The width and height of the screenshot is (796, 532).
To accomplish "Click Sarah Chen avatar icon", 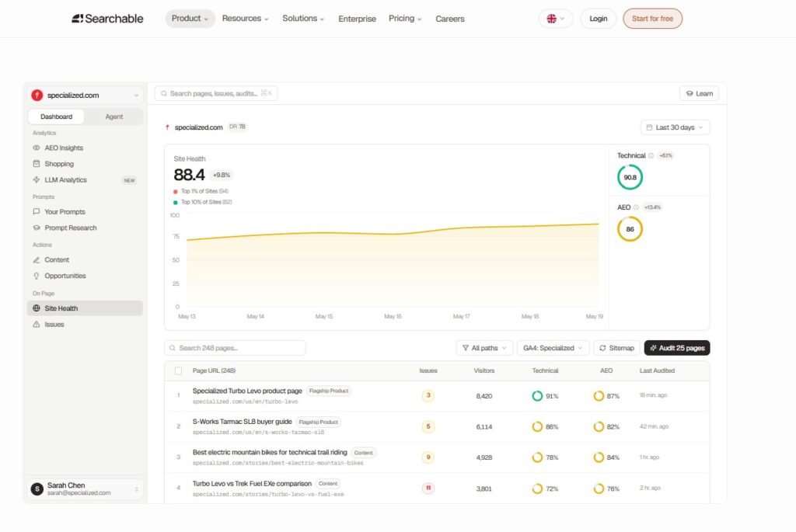I will coord(37,489).
